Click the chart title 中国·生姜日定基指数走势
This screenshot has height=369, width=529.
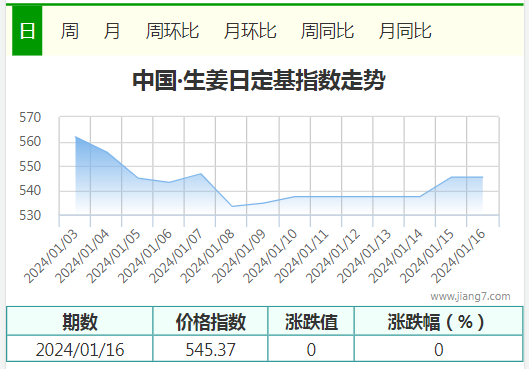pyautogui.click(x=259, y=80)
